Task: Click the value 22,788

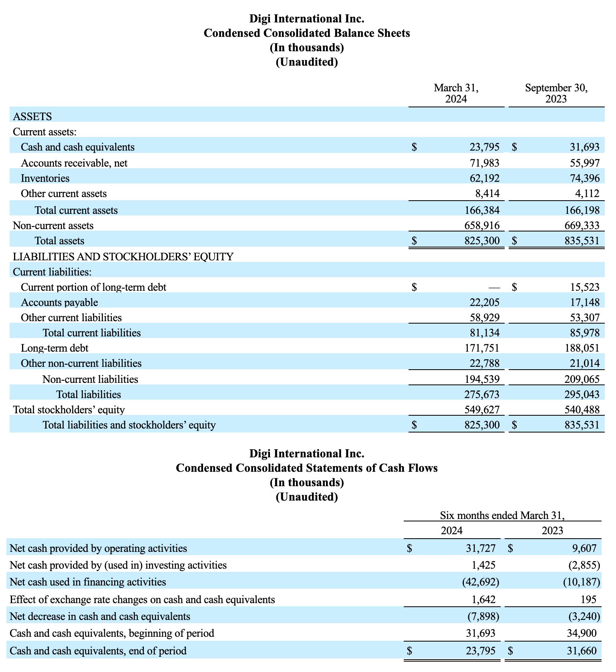Action: pyautogui.click(x=485, y=363)
